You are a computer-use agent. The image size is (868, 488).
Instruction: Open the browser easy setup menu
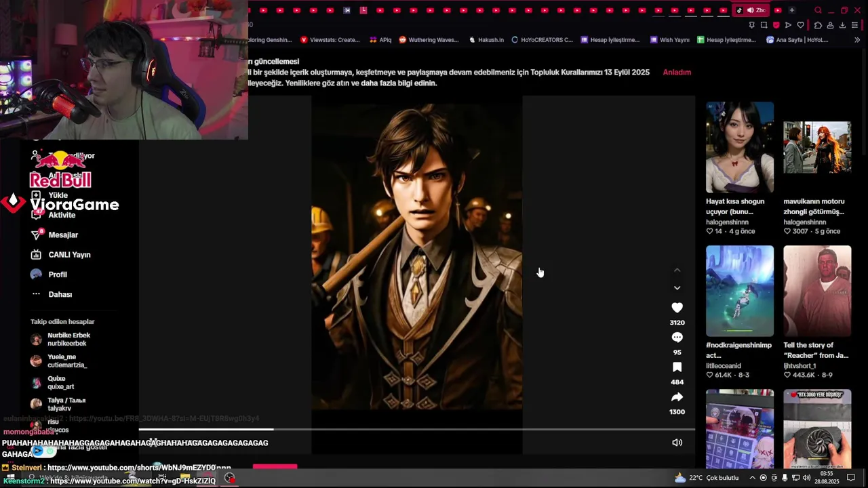855,25
